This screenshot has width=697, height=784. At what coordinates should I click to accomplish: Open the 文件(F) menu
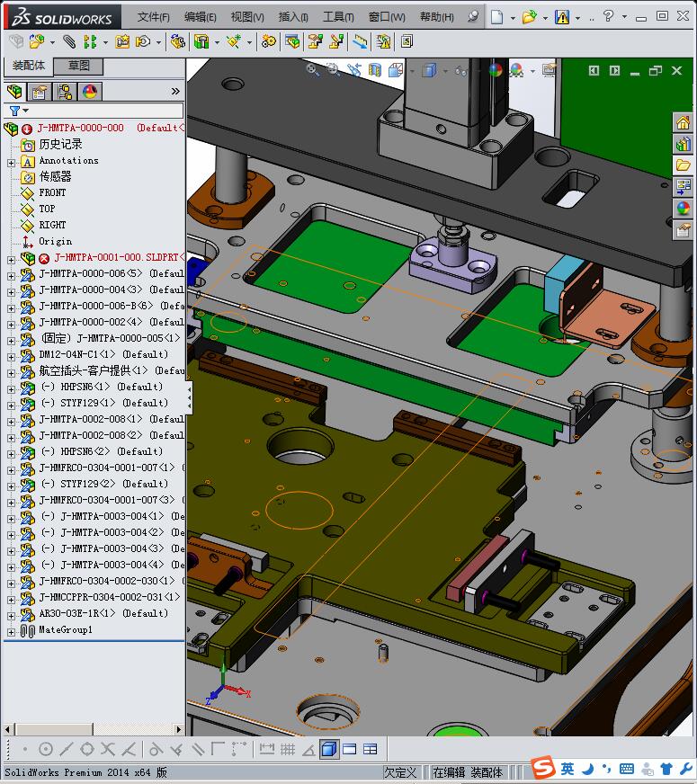click(154, 17)
